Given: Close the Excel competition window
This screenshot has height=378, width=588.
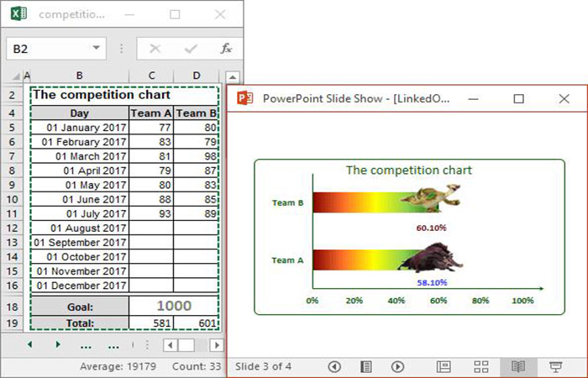Looking at the screenshot, I should 220,14.
